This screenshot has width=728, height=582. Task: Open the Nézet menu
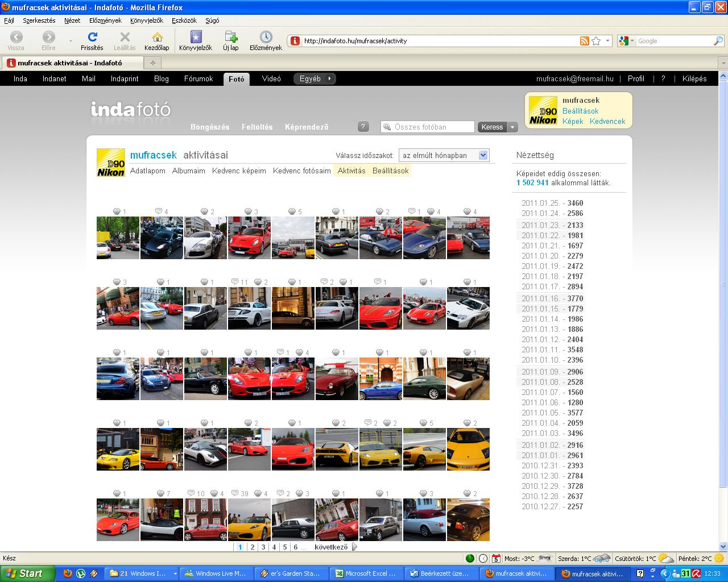pyautogui.click(x=72, y=20)
